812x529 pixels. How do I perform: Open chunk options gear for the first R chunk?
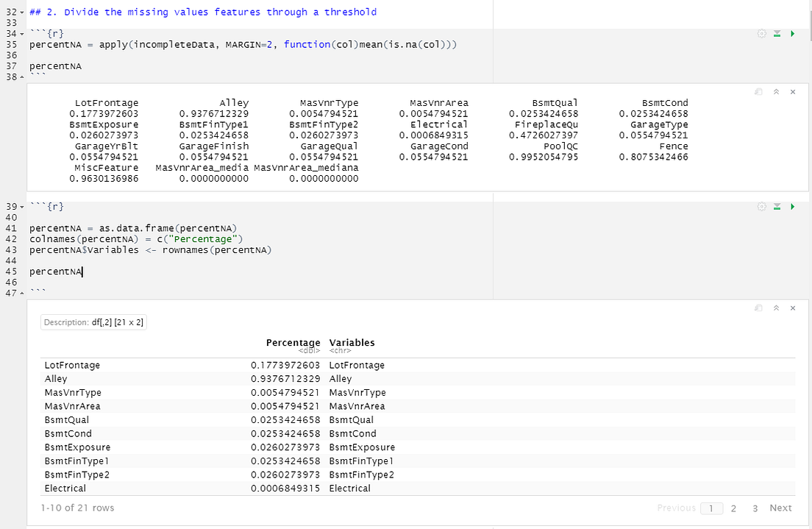[762, 33]
